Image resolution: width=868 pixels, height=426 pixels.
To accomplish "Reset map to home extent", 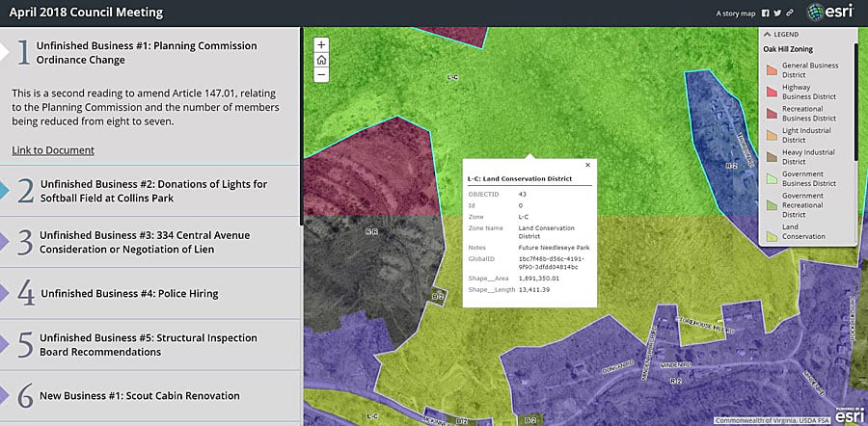I will (321, 60).
